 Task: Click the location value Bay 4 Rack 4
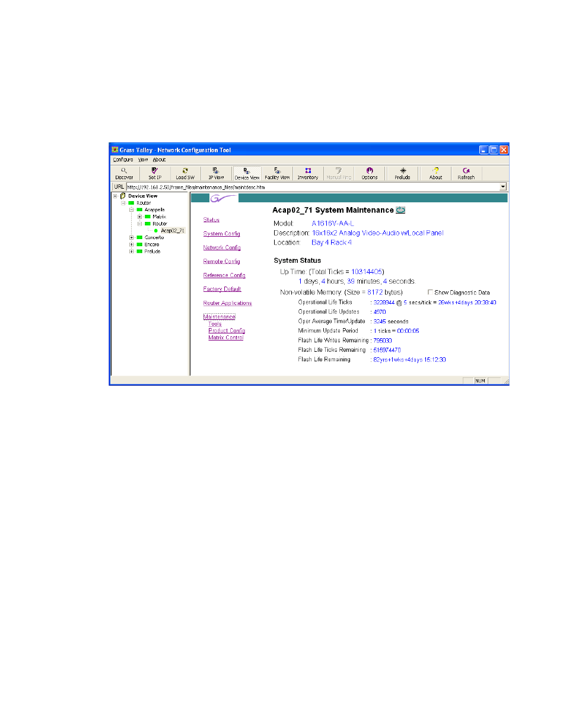[332, 242]
